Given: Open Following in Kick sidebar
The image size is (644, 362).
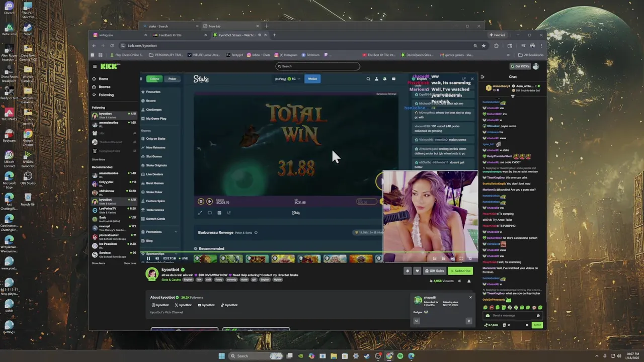Looking at the screenshot, I should coord(103,95).
